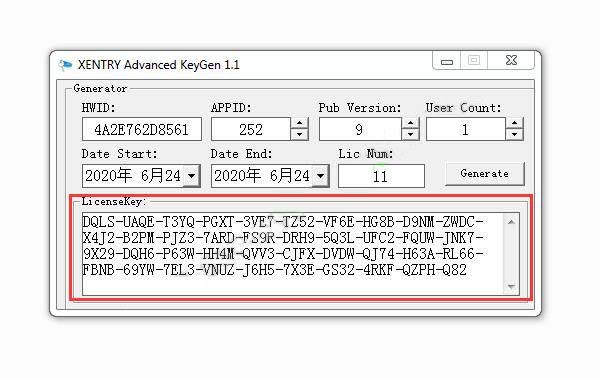Click the XENTRY KeyGen app icon in title bar

click(65, 65)
